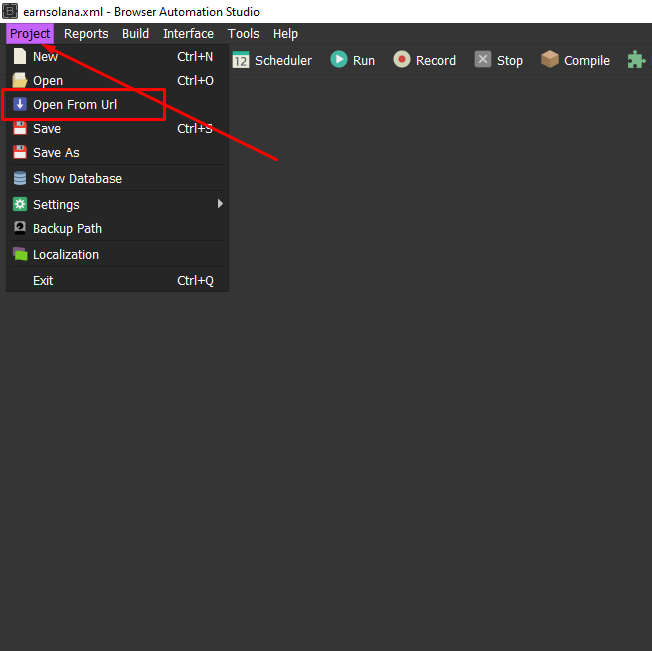Viewport: 652px width, 651px height.
Task: Open the Reports menu
Action: coord(86,34)
